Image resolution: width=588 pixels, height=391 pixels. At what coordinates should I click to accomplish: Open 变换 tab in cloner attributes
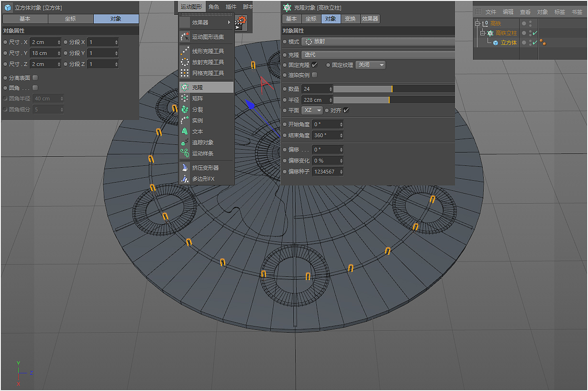pyautogui.click(x=350, y=19)
